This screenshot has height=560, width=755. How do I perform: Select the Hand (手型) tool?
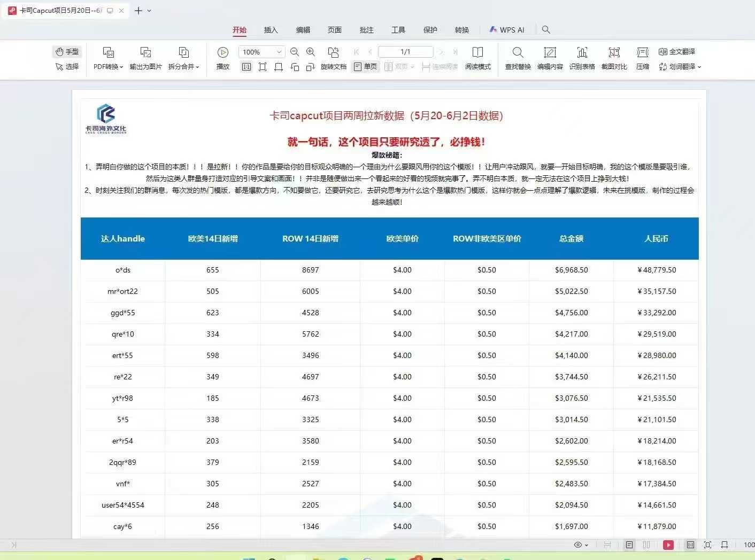(67, 52)
